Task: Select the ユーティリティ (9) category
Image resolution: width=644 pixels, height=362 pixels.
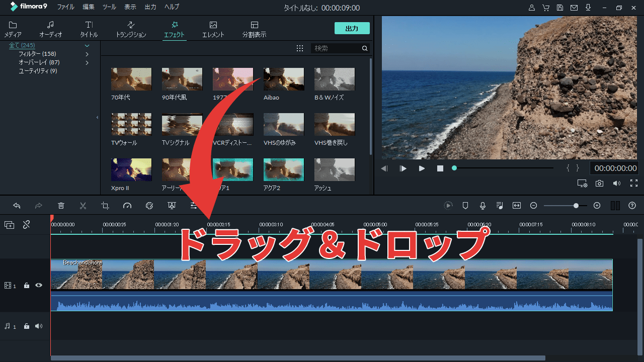Action: click(x=38, y=71)
